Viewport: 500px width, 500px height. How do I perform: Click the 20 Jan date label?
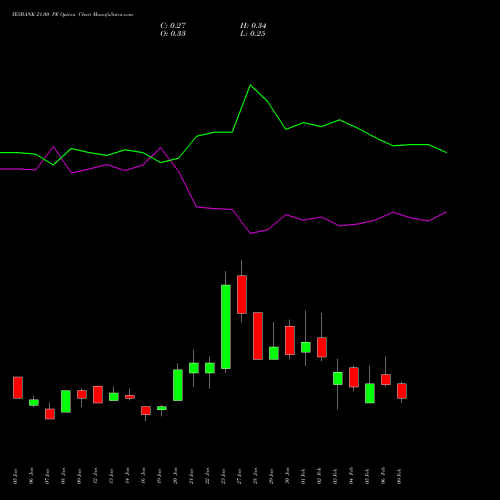click(x=175, y=476)
